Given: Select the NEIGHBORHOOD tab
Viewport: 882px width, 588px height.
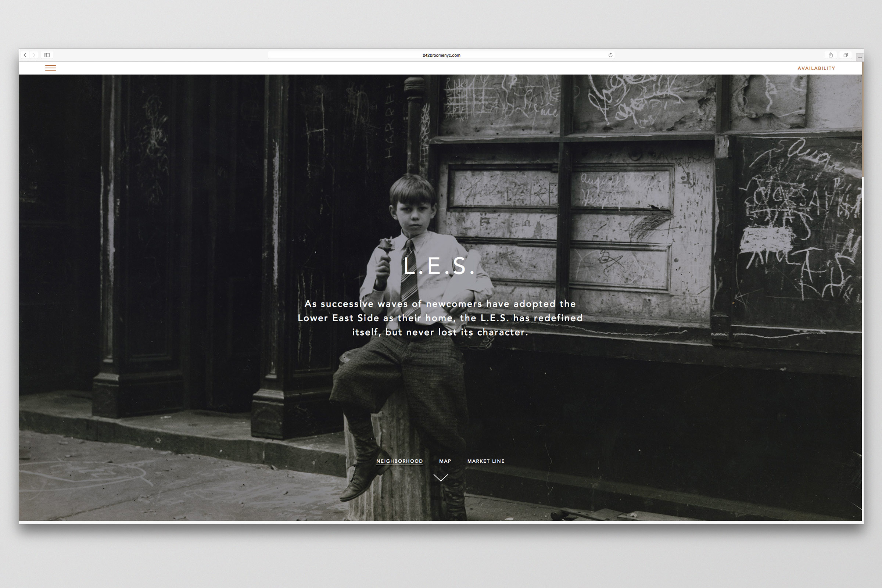Looking at the screenshot, I should click(399, 461).
